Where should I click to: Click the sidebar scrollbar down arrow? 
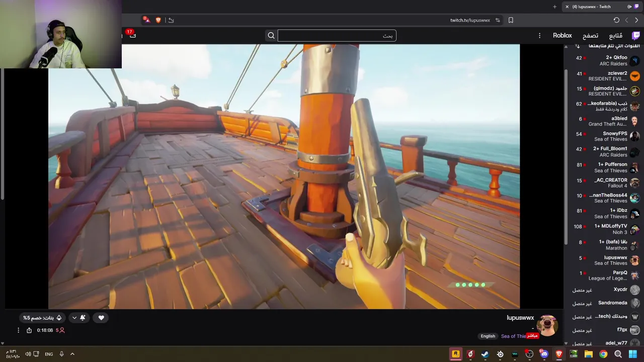pyautogui.click(x=566, y=343)
